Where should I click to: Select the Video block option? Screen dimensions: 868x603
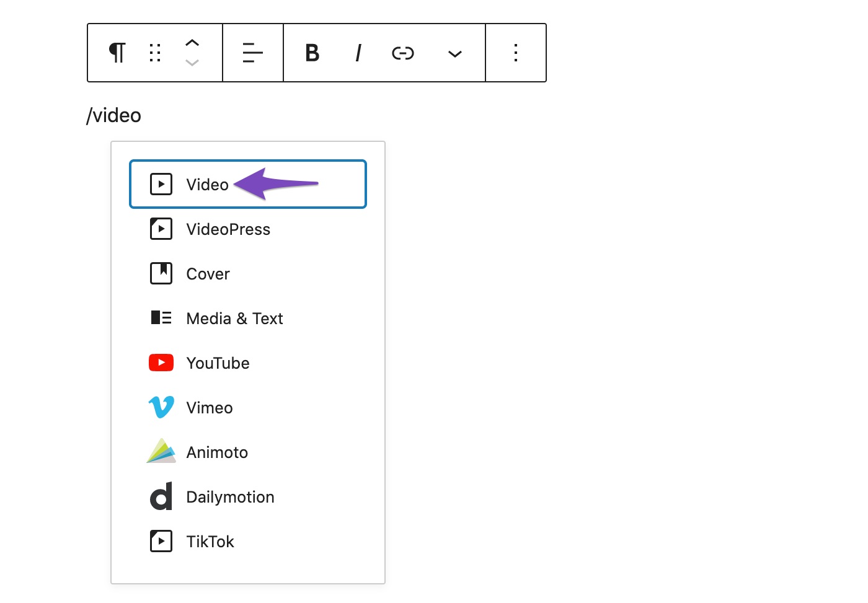[x=248, y=184]
